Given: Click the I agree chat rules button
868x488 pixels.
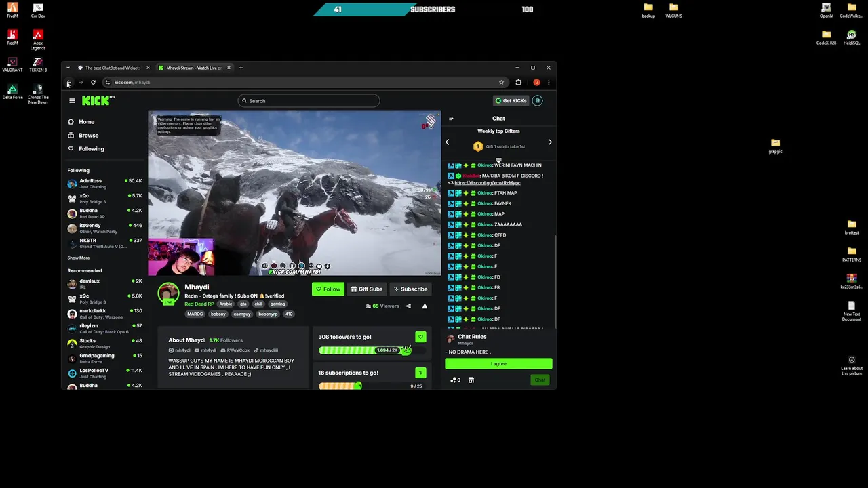Looking at the screenshot, I should 498,364.
